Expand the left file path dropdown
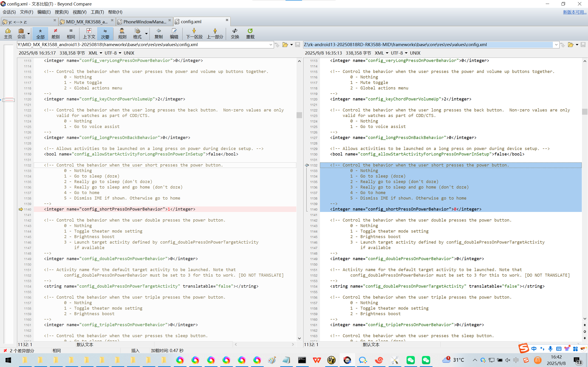Viewport: 588px width, 367px height. 271,45
